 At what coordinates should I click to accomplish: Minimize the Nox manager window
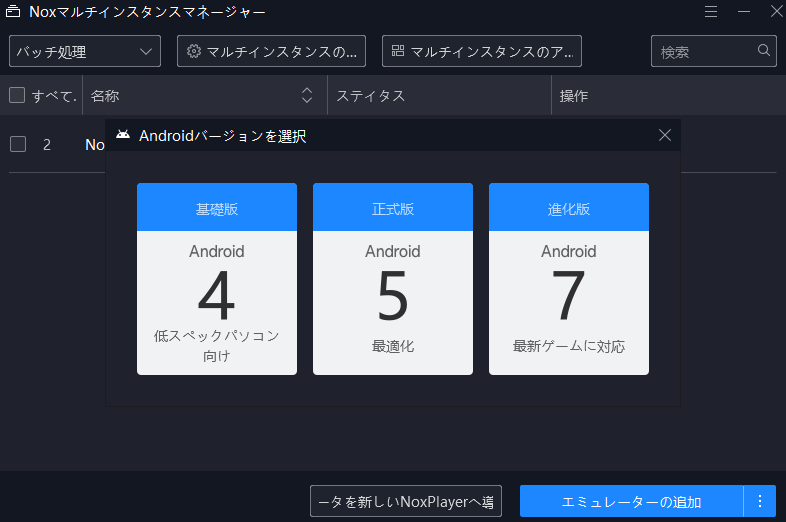click(x=744, y=12)
